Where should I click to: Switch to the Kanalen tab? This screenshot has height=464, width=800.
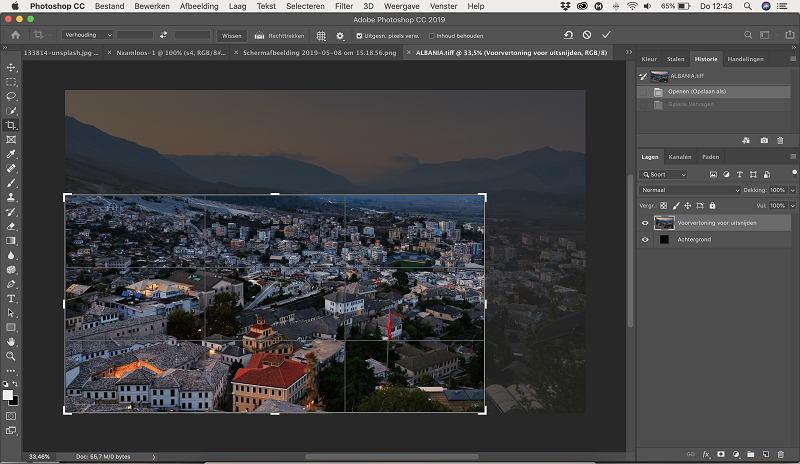point(680,157)
